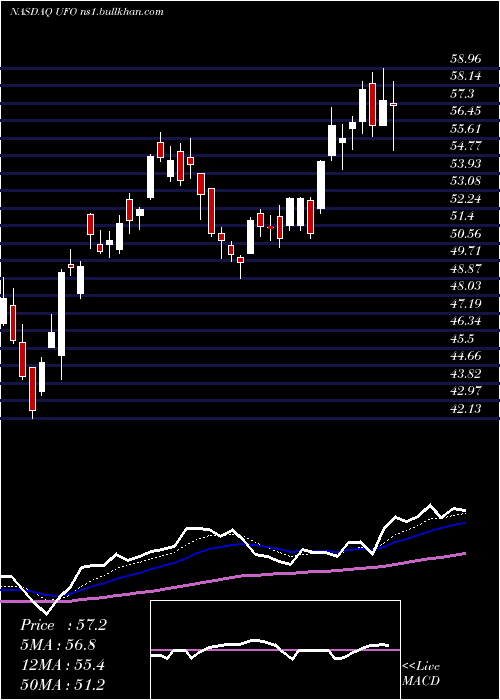Select the 53.93 price label
This screenshot has width=500, height=700.
tap(465, 164)
